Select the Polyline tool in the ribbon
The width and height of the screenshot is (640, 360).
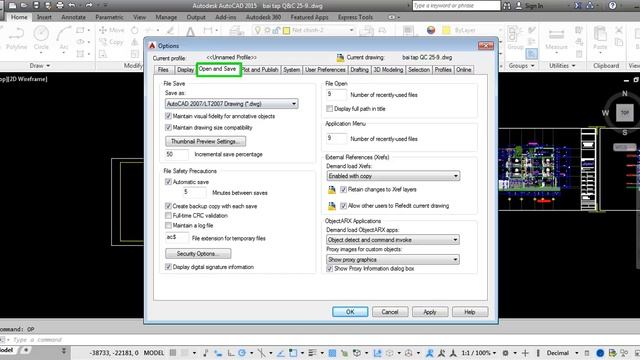click(16, 38)
